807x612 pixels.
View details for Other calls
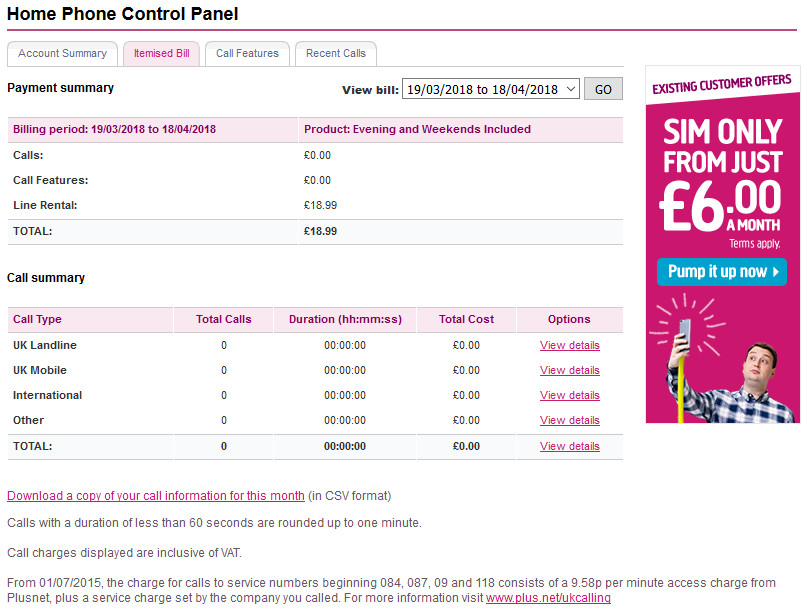click(x=570, y=421)
